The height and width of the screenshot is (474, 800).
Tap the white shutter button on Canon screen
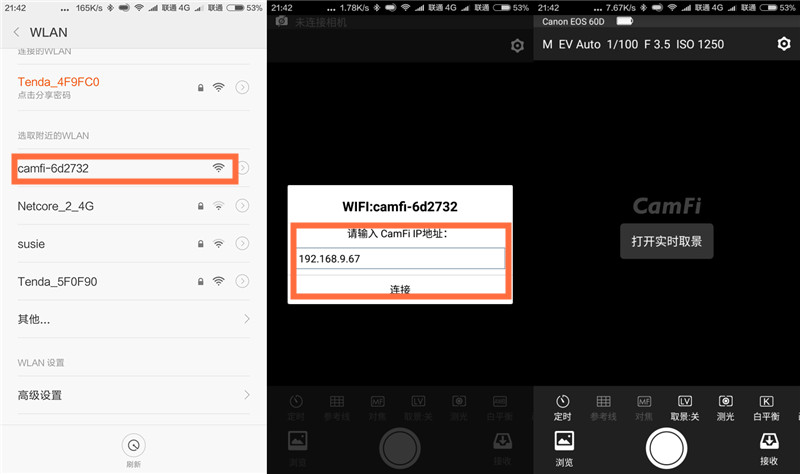pyautogui.click(x=666, y=448)
